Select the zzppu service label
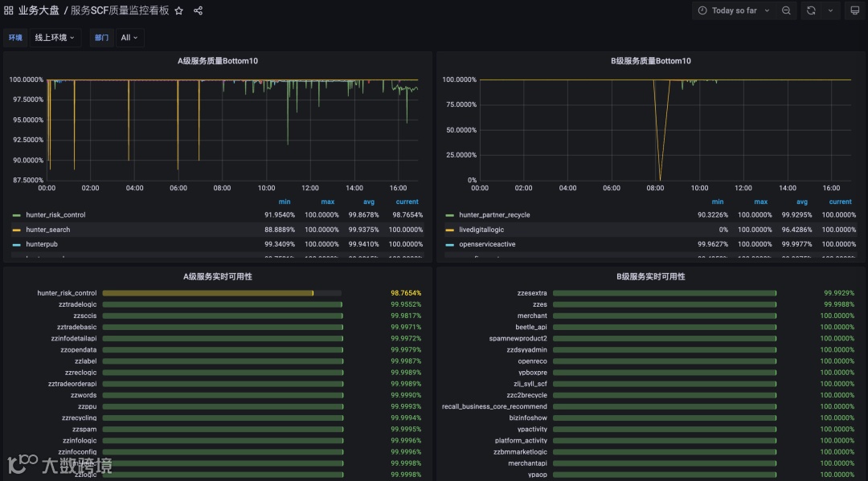 pyautogui.click(x=87, y=406)
